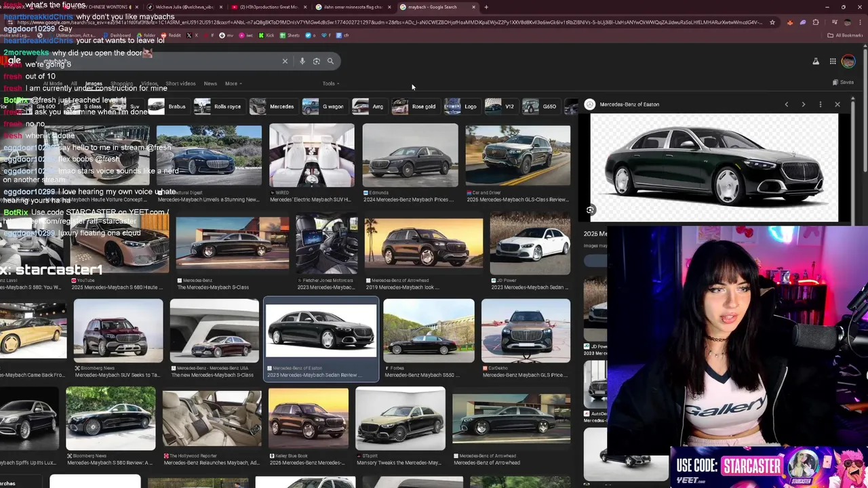This screenshot has height=488, width=868.
Task: Switch to the Images tab
Action: tap(94, 83)
